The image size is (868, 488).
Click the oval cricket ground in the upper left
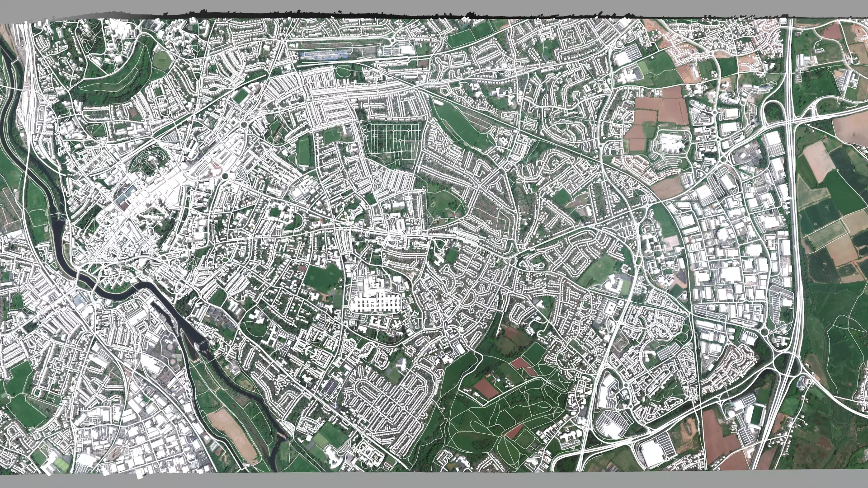(x=161, y=61)
